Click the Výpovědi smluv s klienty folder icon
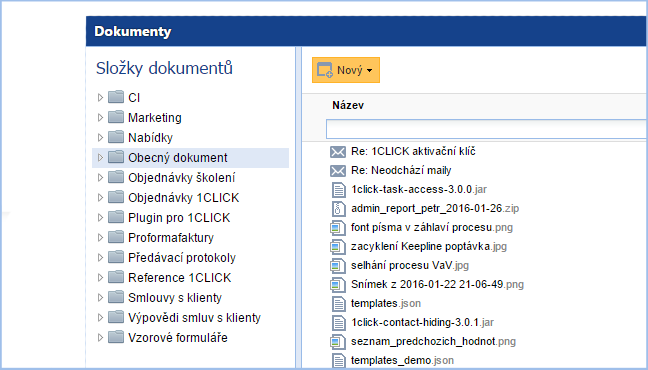648x370 pixels. [116, 317]
